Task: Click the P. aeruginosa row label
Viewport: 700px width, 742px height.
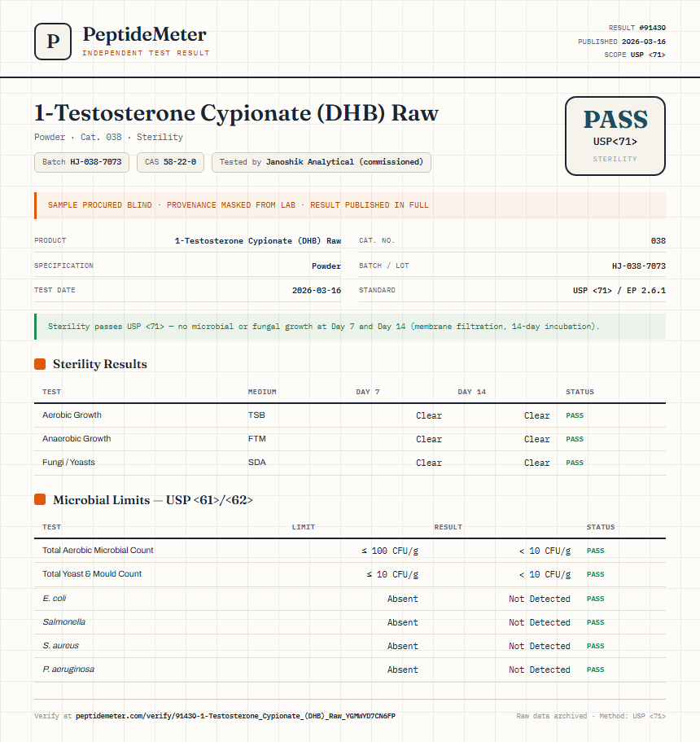Action: 68,670
